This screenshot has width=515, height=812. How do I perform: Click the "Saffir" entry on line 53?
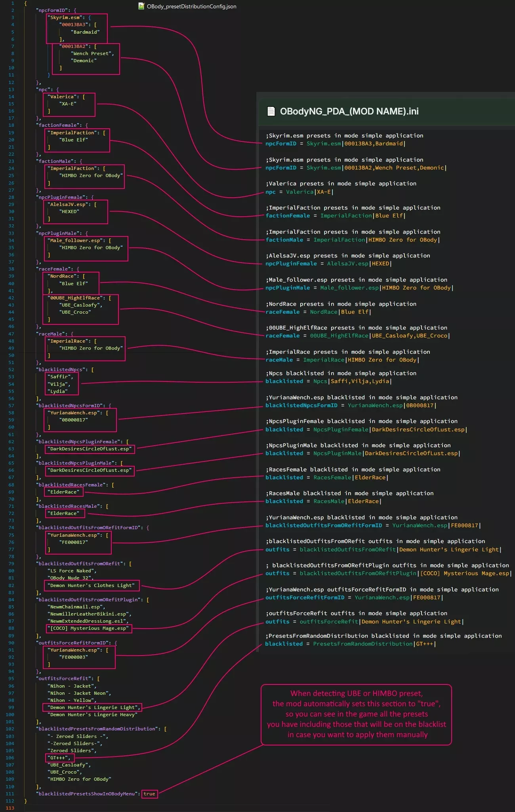pos(59,377)
